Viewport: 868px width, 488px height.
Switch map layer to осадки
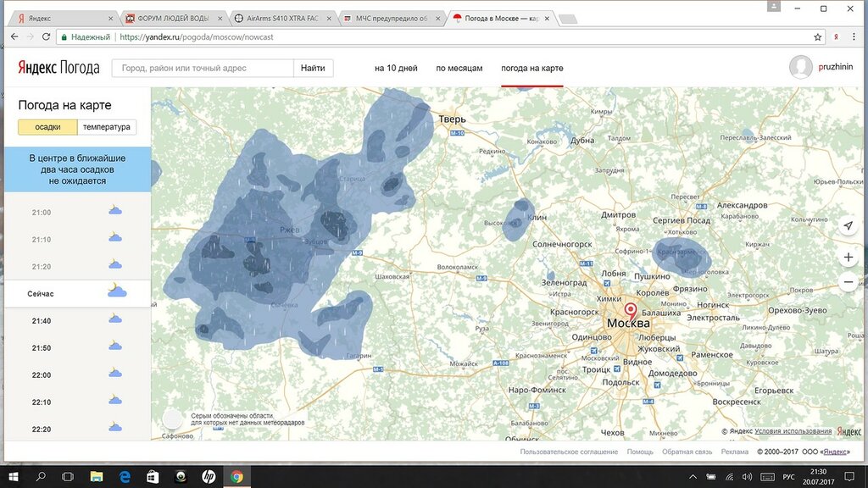[x=47, y=127]
